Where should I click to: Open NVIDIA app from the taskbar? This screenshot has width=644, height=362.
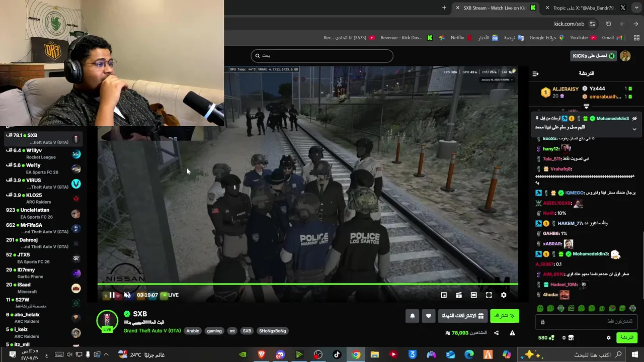click(243, 354)
